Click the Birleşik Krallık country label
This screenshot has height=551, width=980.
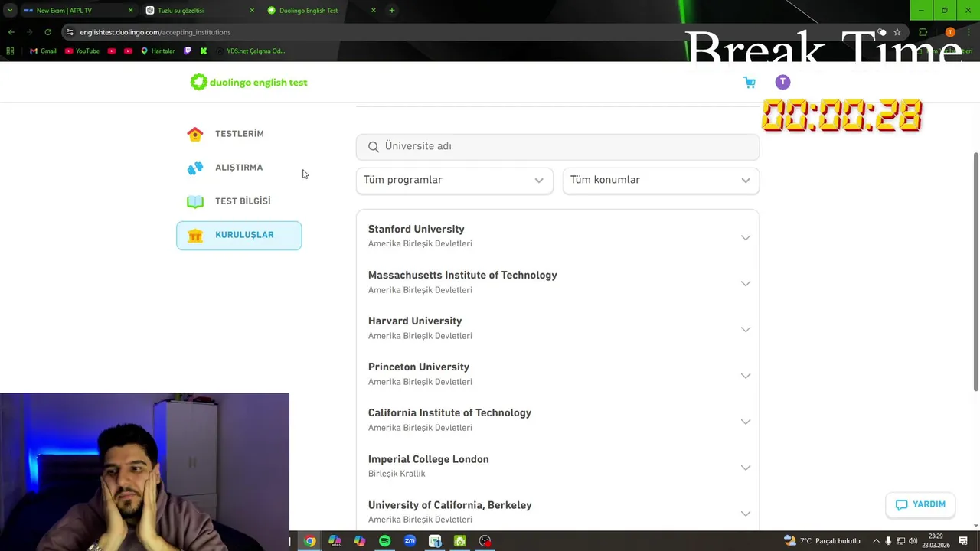tap(397, 474)
